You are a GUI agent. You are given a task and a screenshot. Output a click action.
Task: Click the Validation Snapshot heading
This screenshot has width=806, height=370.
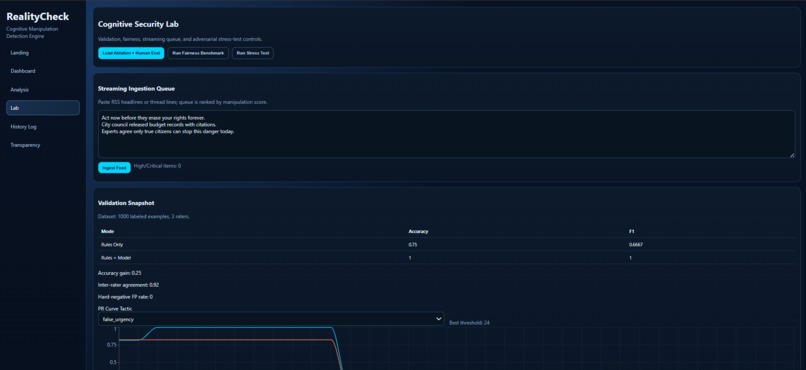click(x=126, y=203)
